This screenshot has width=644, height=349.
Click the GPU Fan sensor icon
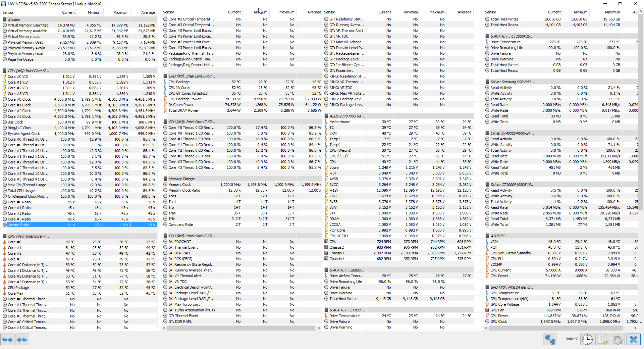(487, 310)
